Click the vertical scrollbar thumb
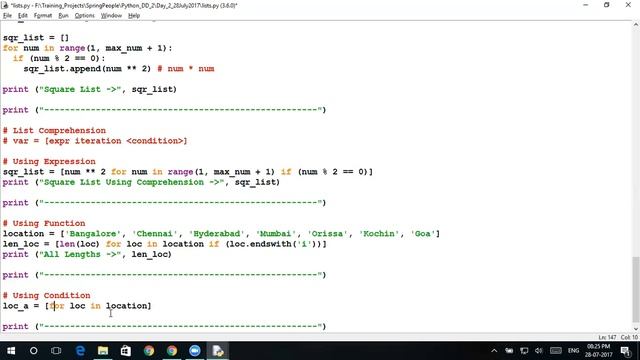The width and height of the screenshot is (640, 360). tap(636, 289)
